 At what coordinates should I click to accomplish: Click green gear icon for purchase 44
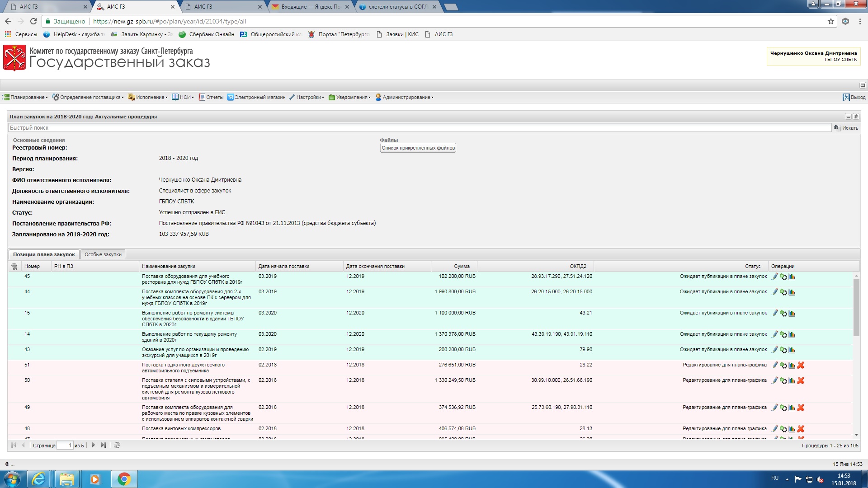(783, 292)
